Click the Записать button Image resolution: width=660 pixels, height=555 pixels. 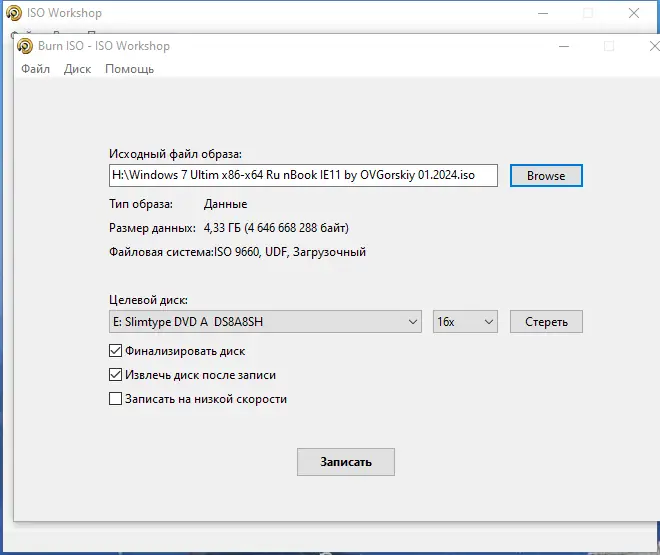pos(346,462)
